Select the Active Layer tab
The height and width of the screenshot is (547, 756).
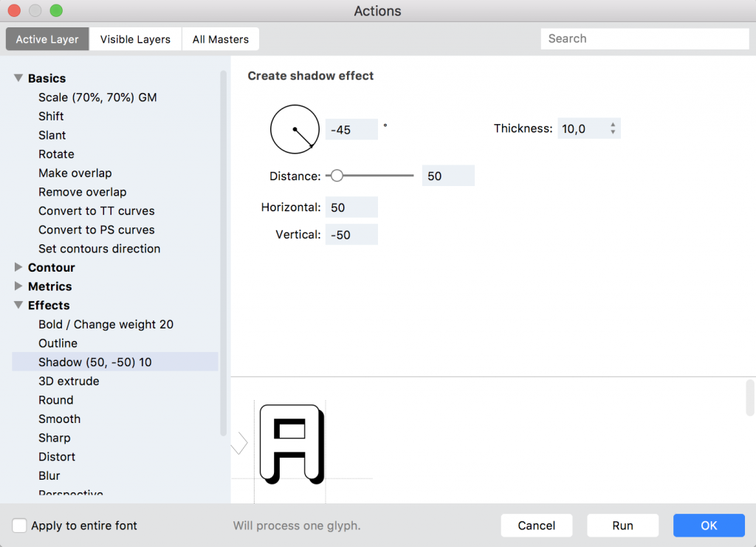47,39
